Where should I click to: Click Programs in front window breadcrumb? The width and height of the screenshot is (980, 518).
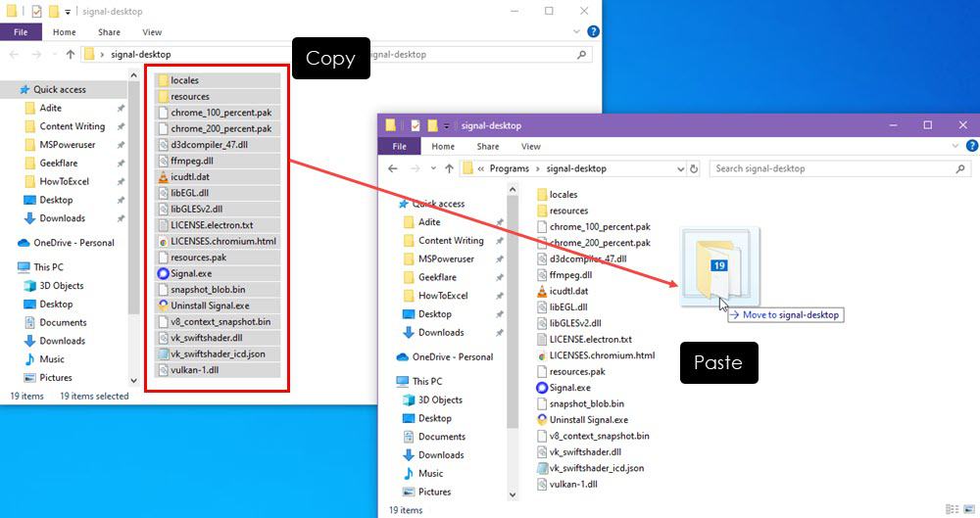(x=510, y=168)
